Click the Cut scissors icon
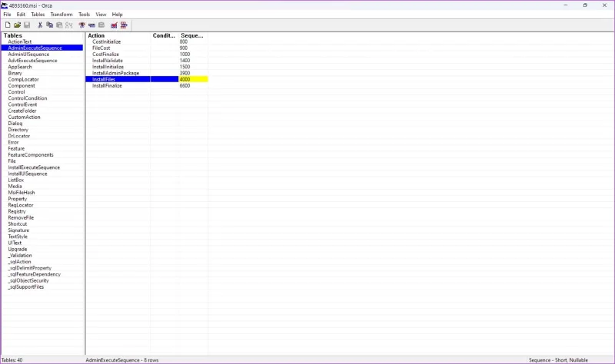Viewport: 615px width, 364px height. click(40, 25)
